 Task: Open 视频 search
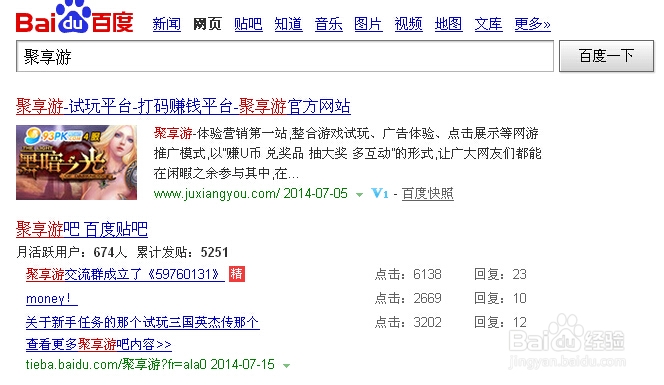pyautogui.click(x=408, y=24)
